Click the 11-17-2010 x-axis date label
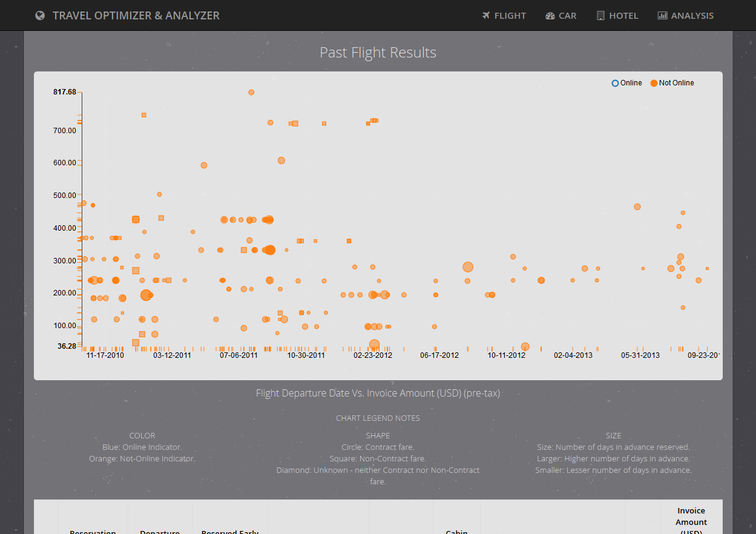 (x=105, y=355)
